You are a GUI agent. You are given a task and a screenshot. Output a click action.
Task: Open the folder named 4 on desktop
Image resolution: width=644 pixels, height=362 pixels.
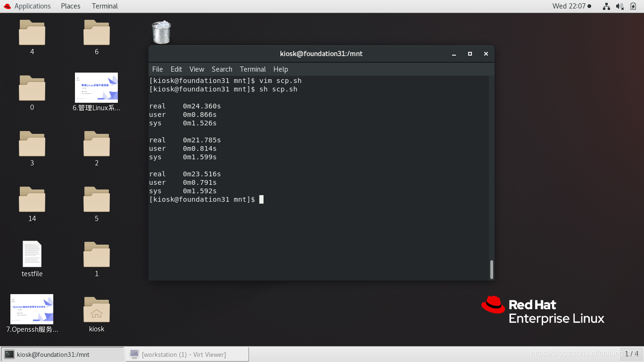(32, 33)
